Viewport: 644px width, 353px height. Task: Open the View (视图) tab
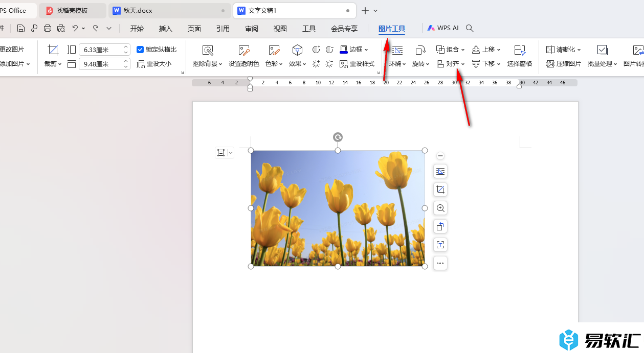[280, 29]
